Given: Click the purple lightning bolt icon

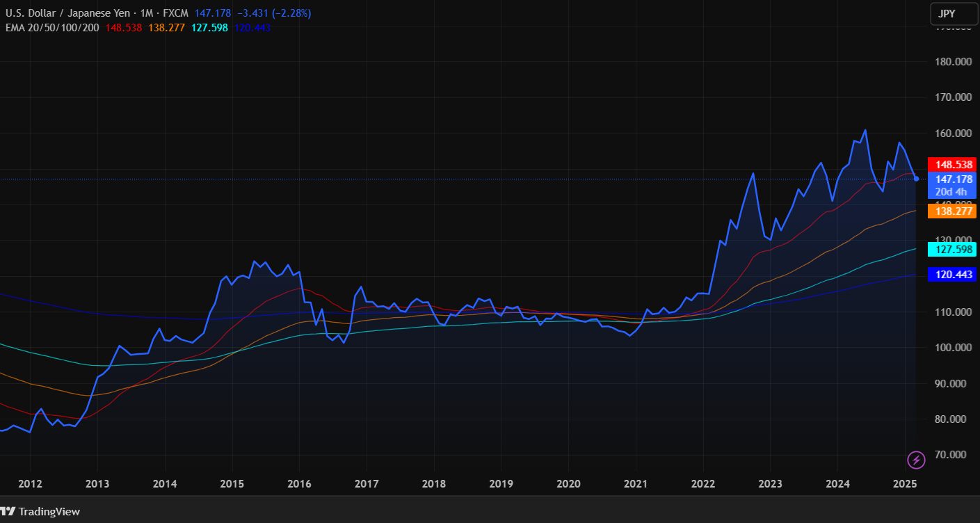Looking at the screenshot, I should (917, 460).
